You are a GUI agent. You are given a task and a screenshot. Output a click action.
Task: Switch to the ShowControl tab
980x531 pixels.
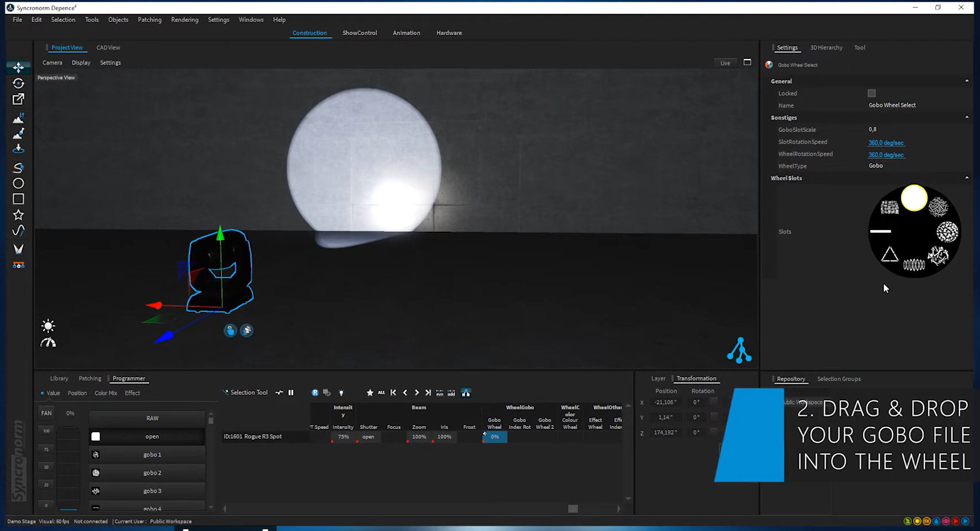pos(360,33)
